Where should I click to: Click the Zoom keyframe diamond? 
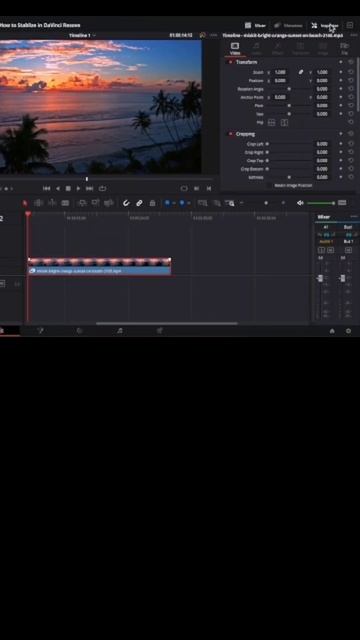(341, 72)
